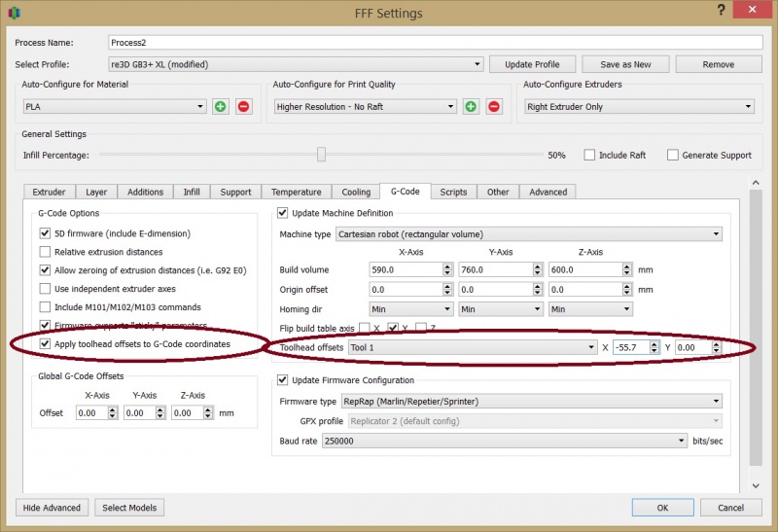Click green plus icon next to PLA material

point(221,106)
